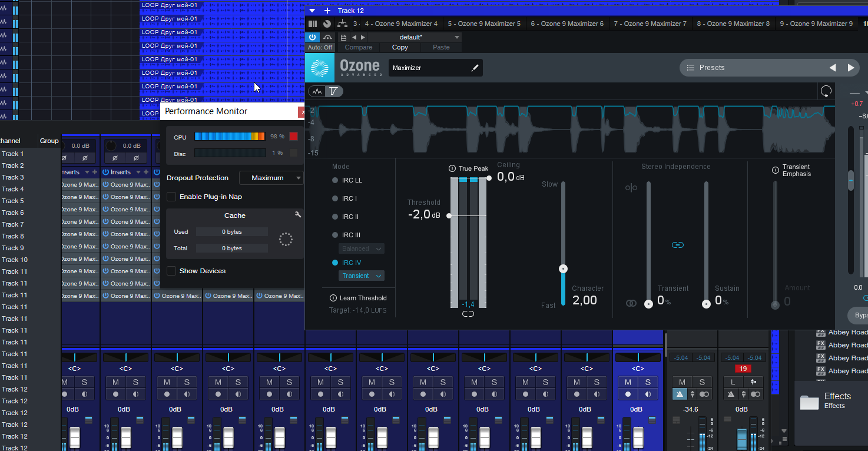The width and height of the screenshot is (868, 451).
Task: Open the Effects folder icon
Action: (x=810, y=402)
